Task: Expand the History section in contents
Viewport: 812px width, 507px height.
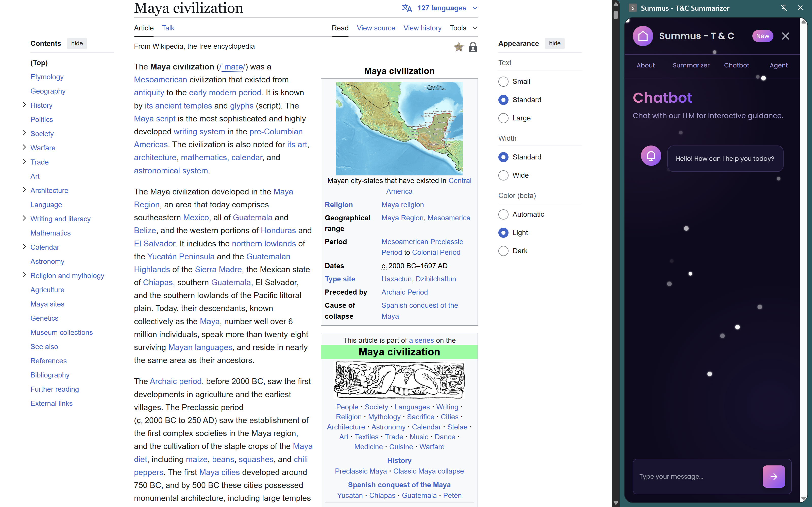Action: coord(24,105)
